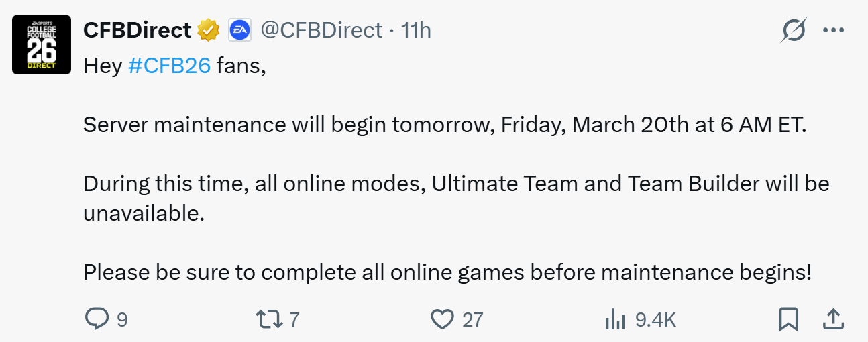Click the like count number 27
This screenshot has height=342, width=868.
pyautogui.click(x=472, y=320)
